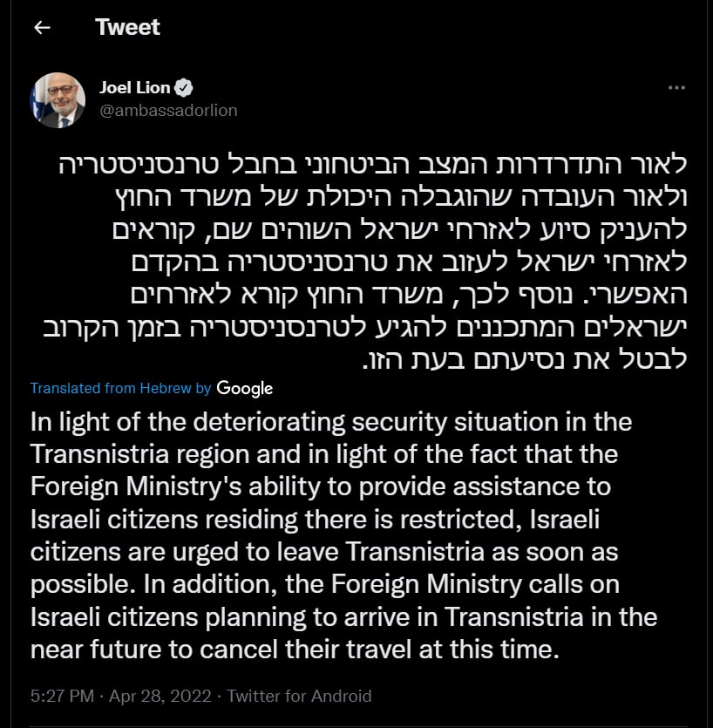Open the three-dot more options menu

tap(676, 88)
